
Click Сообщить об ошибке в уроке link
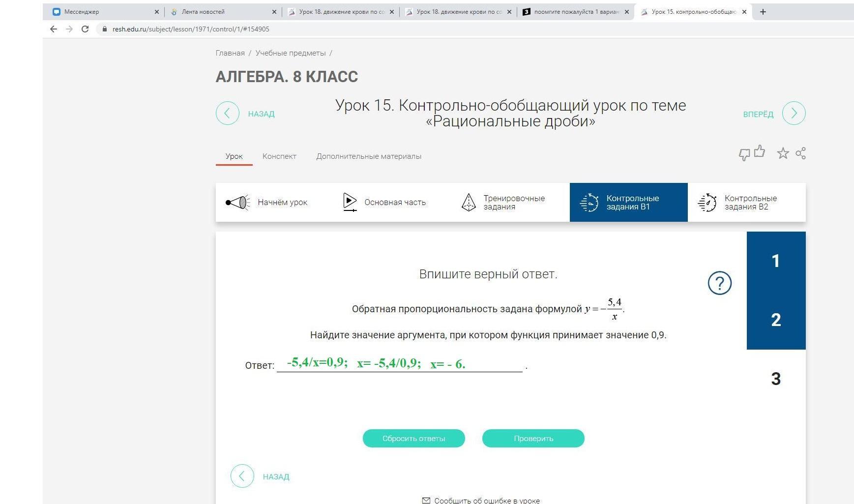[486, 500]
